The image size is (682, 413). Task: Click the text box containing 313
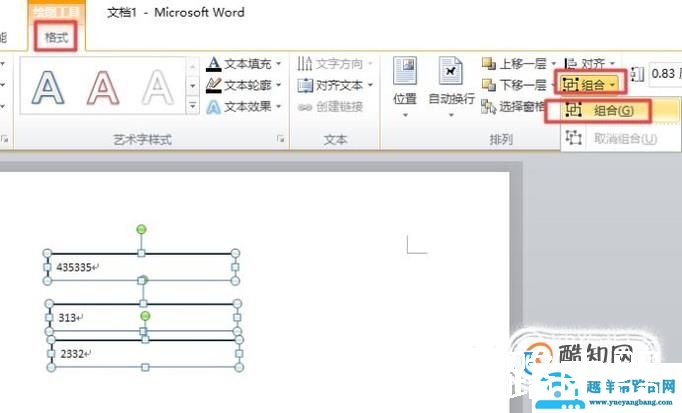[143, 317]
